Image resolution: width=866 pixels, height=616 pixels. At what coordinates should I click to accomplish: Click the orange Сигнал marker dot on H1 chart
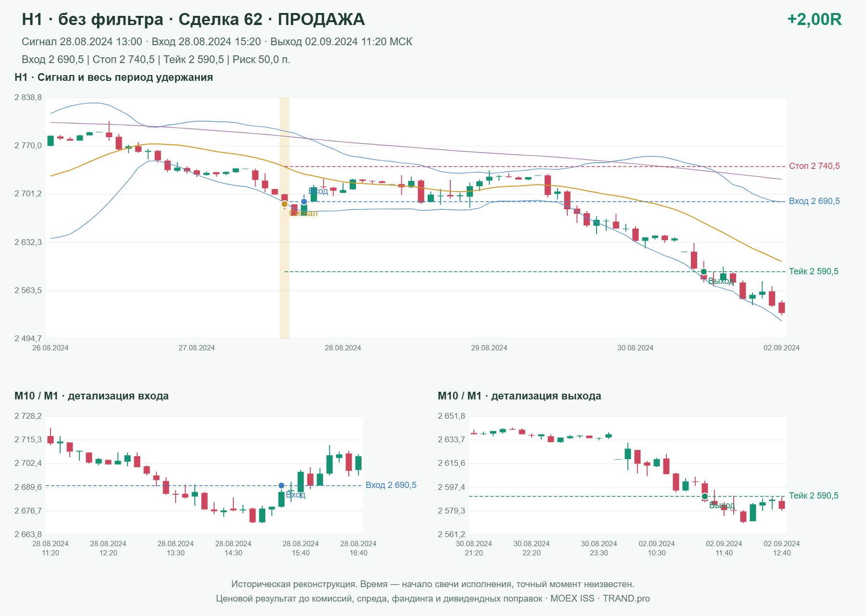point(284,204)
